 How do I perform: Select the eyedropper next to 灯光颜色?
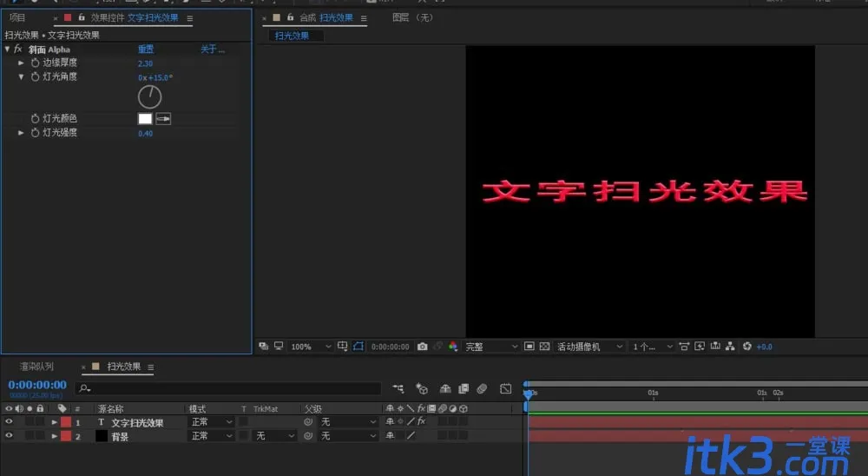click(x=163, y=119)
